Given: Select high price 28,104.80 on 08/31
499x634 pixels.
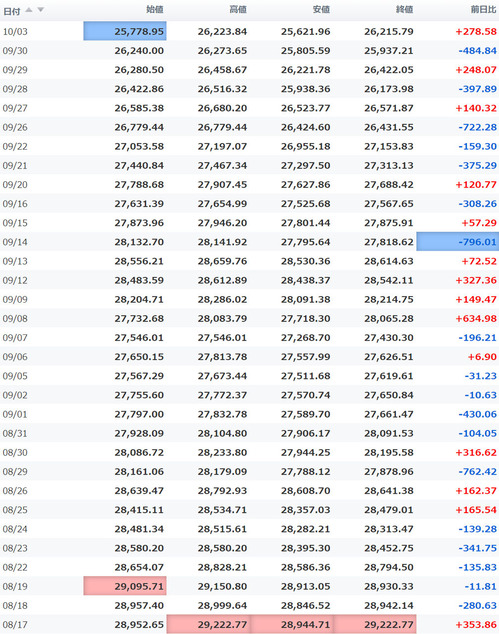Looking at the screenshot, I should click(x=222, y=433).
